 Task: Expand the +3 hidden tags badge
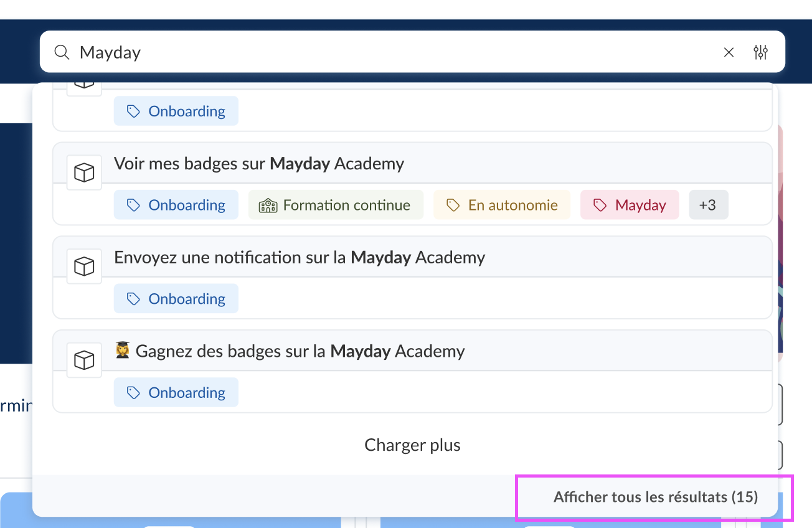(x=708, y=205)
